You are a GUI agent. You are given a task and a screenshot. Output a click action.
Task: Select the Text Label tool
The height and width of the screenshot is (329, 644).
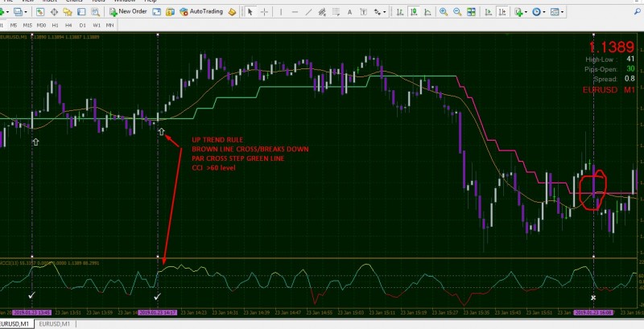[x=364, y=12]
